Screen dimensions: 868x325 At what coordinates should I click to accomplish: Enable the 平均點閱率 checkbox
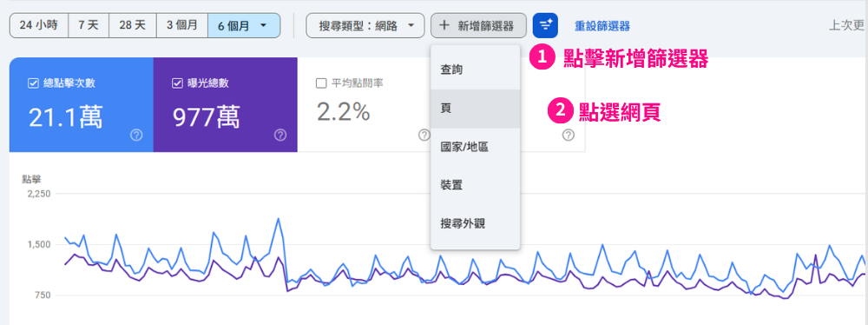pyautogui.click(x=320, y=83)
